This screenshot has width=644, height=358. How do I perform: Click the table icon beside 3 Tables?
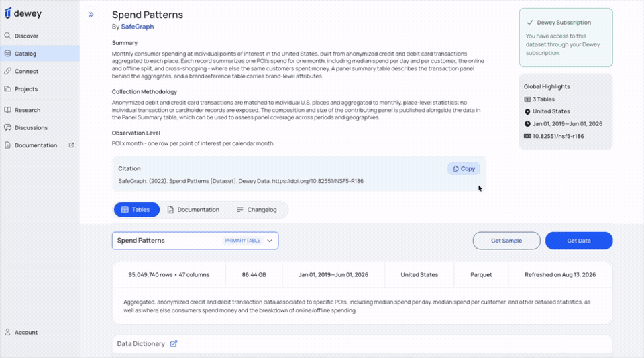(x=527, y=99)
